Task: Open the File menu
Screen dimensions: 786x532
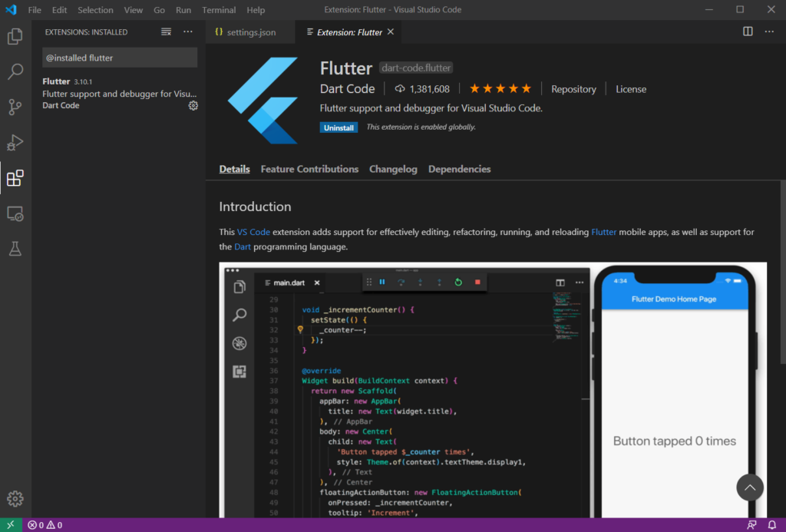Action: (35, 9)
